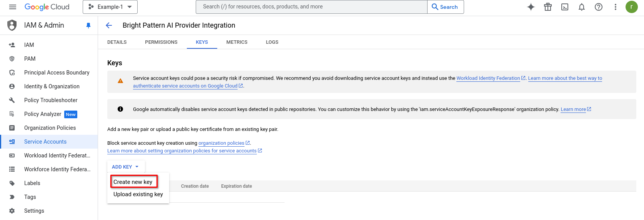Switch to the PERMISSIONS tab
The image size is (644, 220).
[x=161, y=42]
